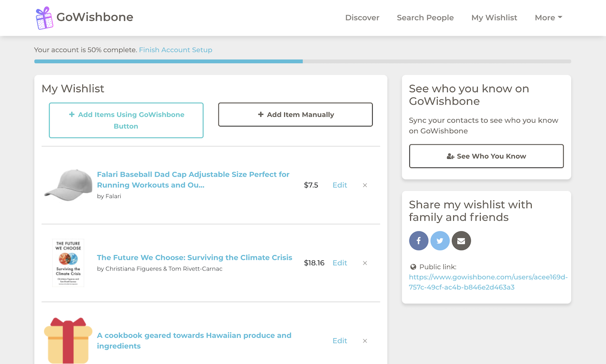Image resolution: width=606 pixels, height=364 pixels.
Task: Click Add Items Using GoWishbone Button
Action: [x=126, y=120]
